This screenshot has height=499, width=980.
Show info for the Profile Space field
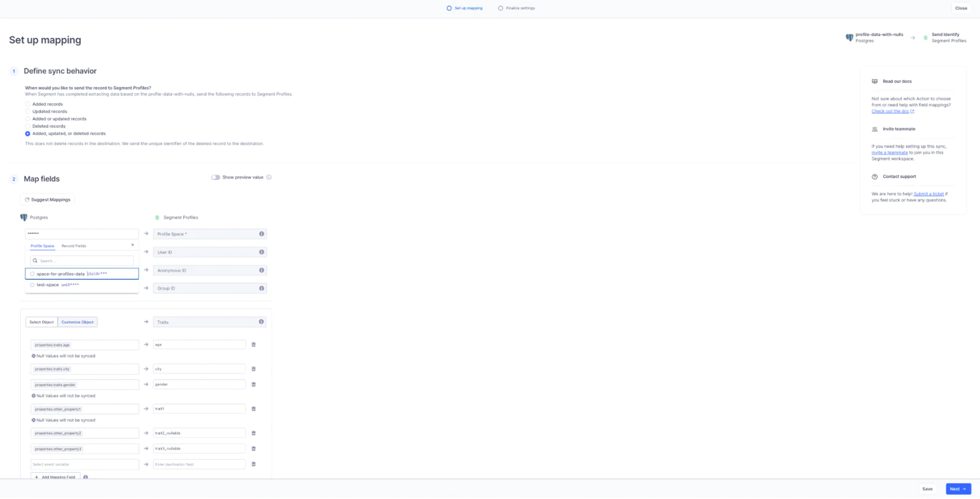[262, 234]
